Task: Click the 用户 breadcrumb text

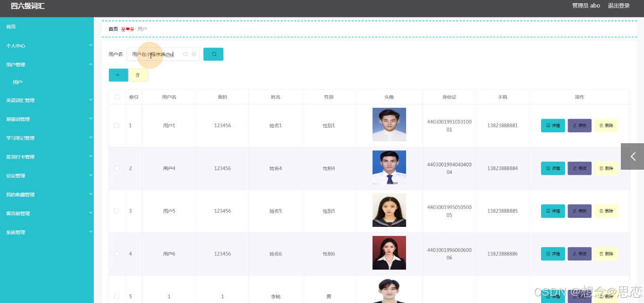Action: point(142,29)
